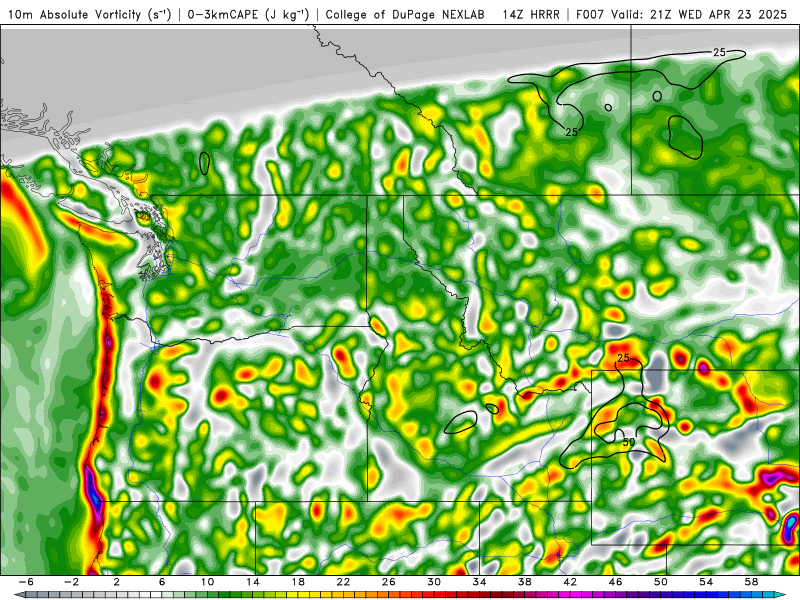This screenshot has width=800, height=600.
Task: Click the '25' contour label directly above the '50' contour
Action: [x=623, y=358]
